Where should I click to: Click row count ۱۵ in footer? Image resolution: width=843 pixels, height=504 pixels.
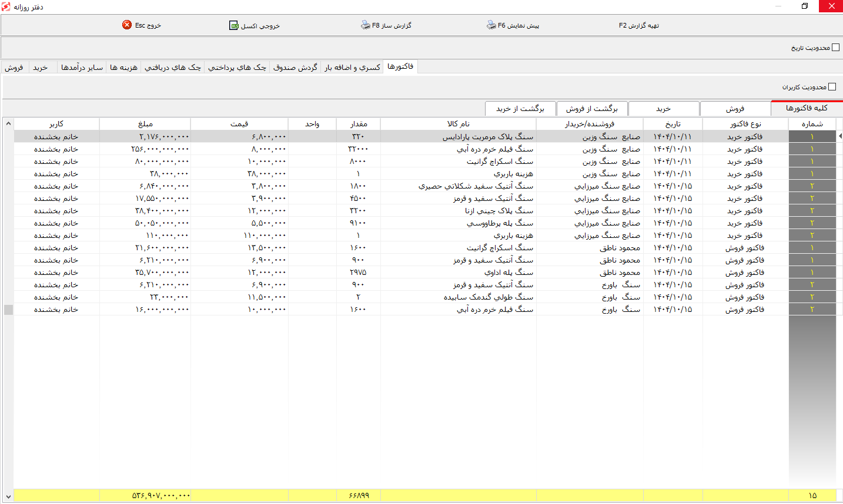pos(812,495)
